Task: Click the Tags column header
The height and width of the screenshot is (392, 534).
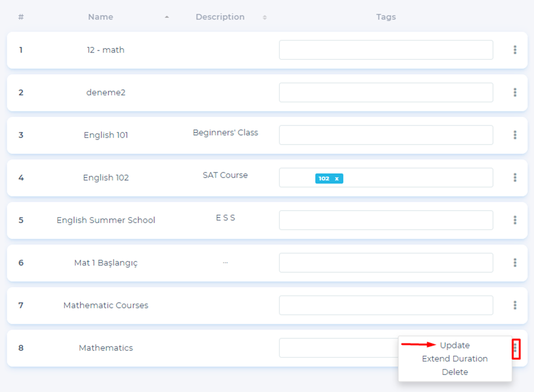Action: (x=385, y=17)
